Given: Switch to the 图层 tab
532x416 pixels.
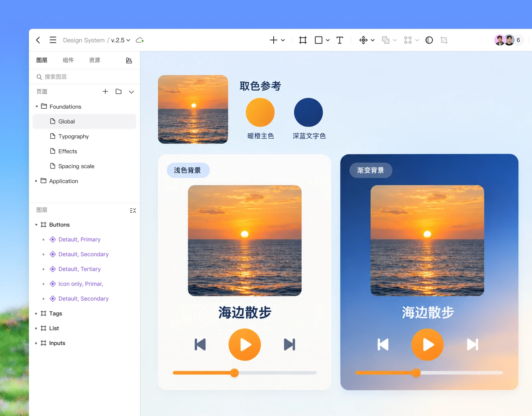Looking at the screenshot, I should pos(42,60).
